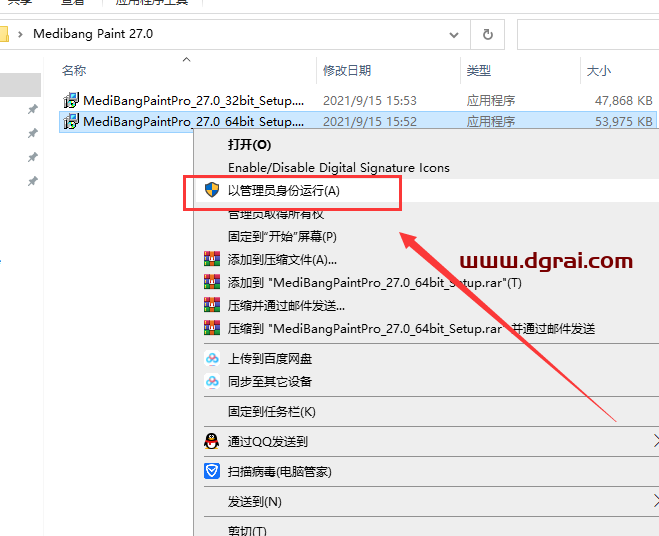Open 发送到(N) entry
Viewport: 659px width, 536px height.
coord(255,501)
